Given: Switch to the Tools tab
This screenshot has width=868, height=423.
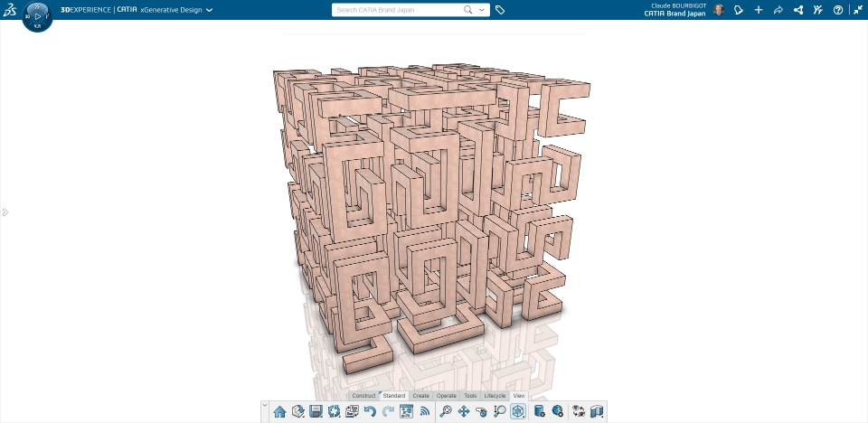Looking at the screenshot, I should pyautogui.click(x=470, y=396).
